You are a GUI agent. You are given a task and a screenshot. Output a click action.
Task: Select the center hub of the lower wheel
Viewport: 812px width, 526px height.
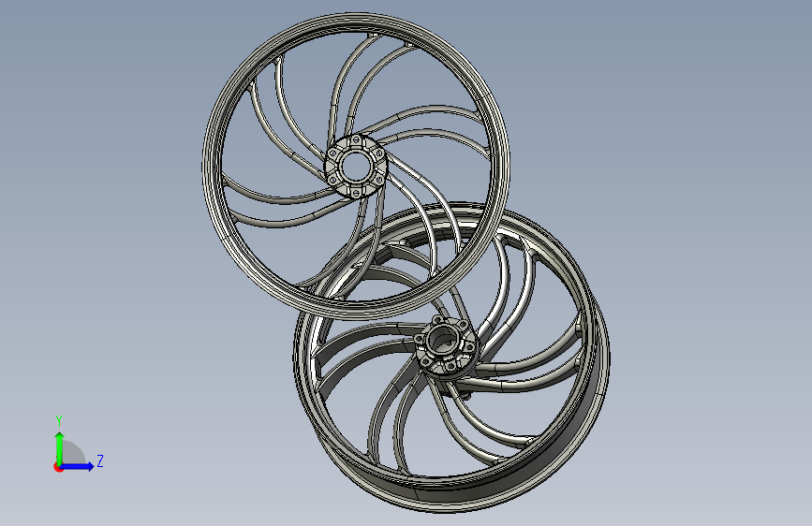[x=445, y=347]
